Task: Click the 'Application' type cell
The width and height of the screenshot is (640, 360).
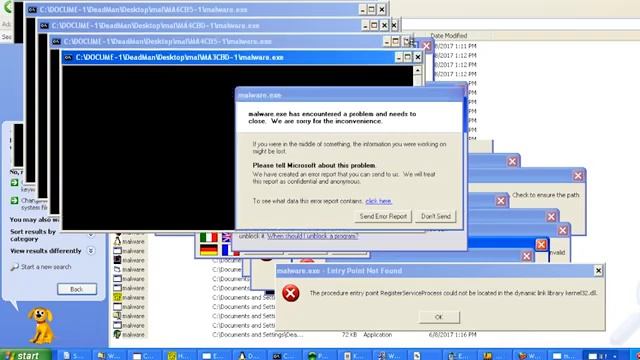Action: click(x=378, y=334)
